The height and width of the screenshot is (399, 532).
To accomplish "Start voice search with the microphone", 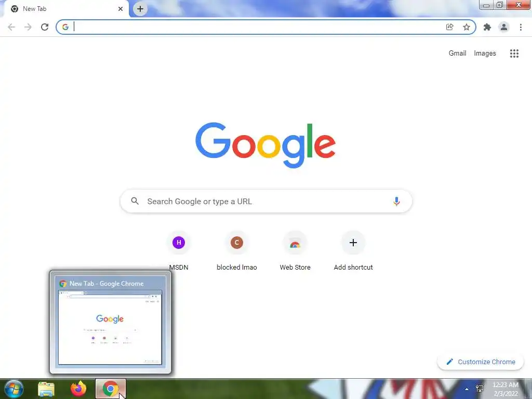I will [396, 201].
